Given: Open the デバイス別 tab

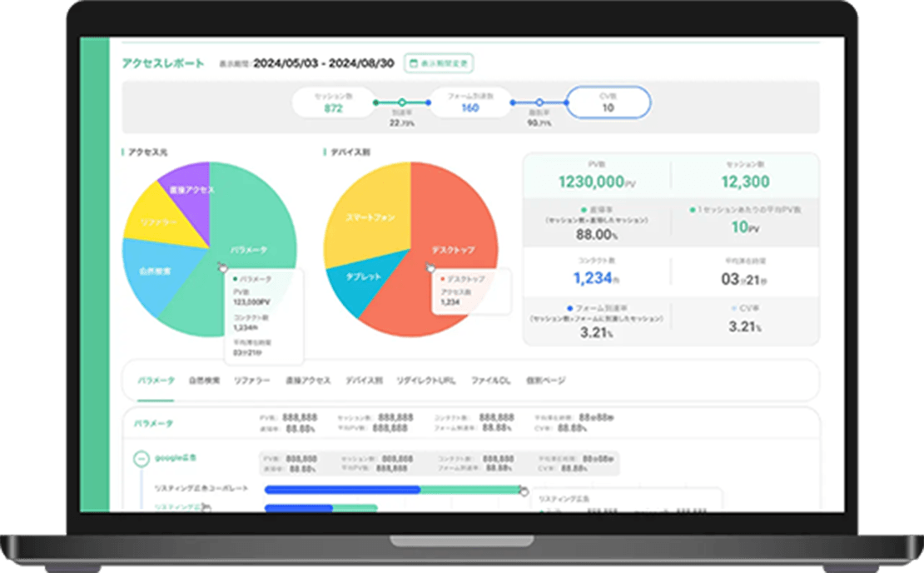Looking at the screenshot, I should (364, 381).
